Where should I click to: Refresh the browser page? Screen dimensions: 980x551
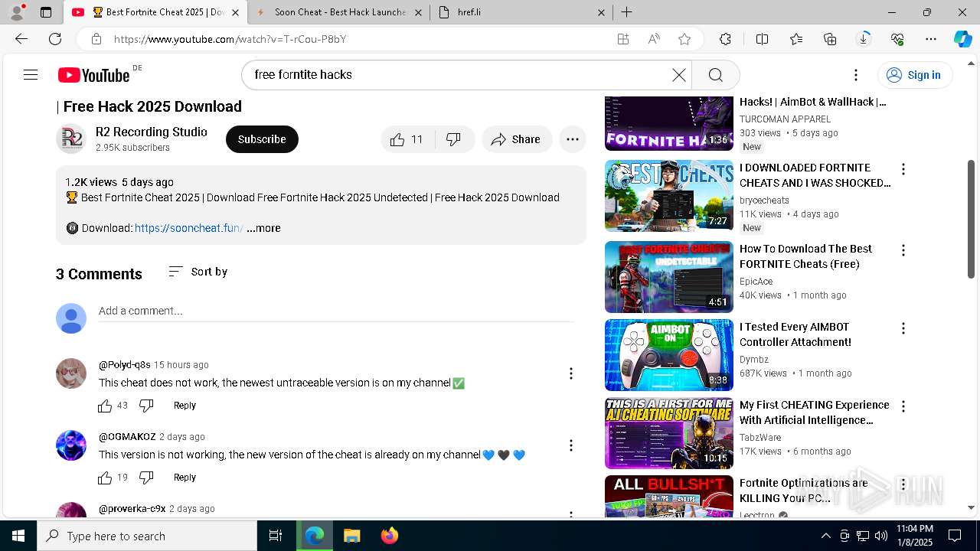tap(55, 39)
